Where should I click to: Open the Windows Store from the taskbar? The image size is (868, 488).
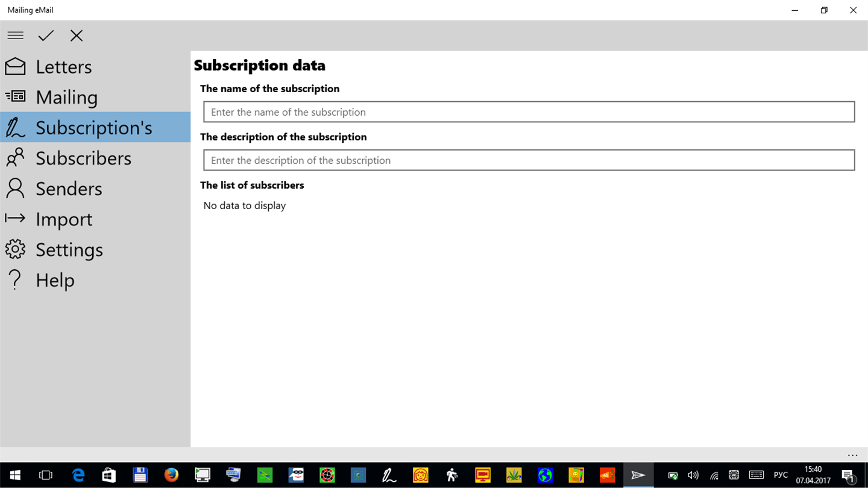[x=109, y=475]
